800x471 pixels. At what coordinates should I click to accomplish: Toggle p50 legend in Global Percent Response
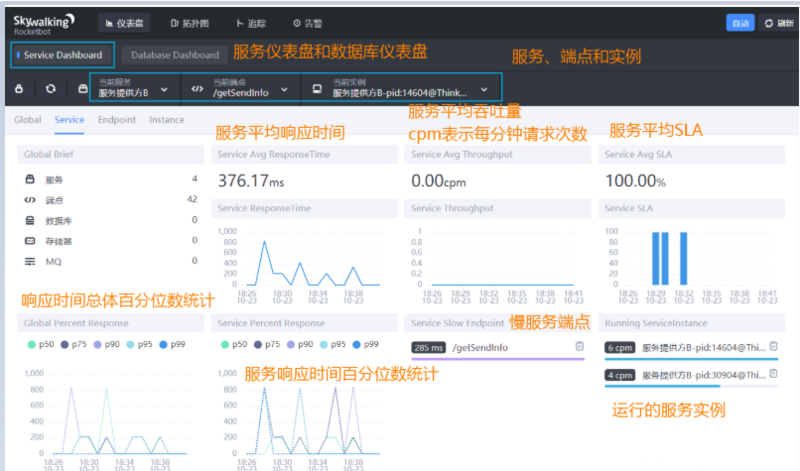point(36,343)
